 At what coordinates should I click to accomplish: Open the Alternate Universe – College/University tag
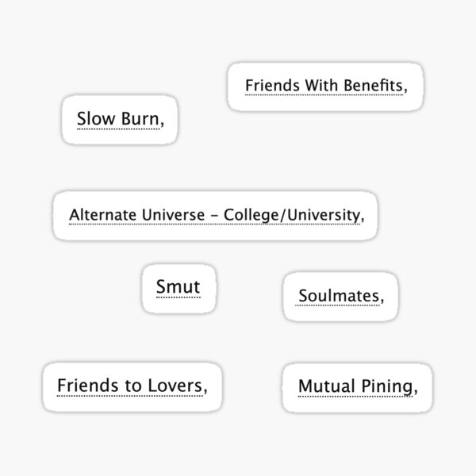215,215
